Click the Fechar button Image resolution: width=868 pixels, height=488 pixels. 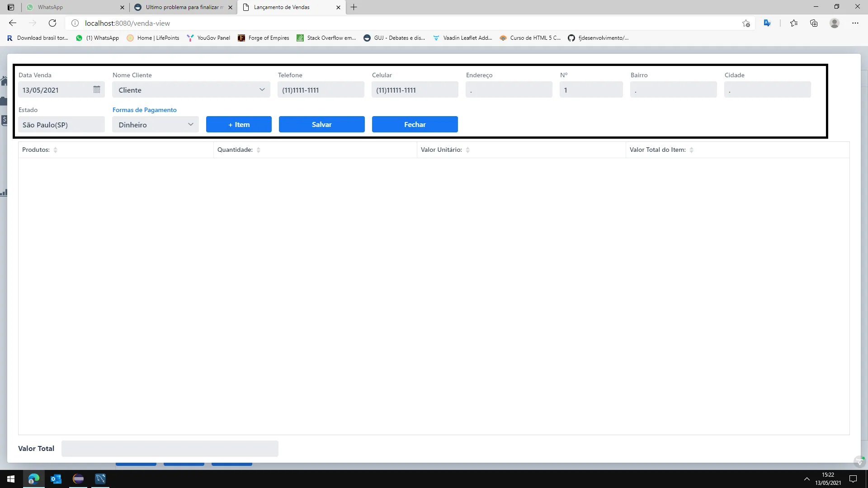(x=415, y=124)
